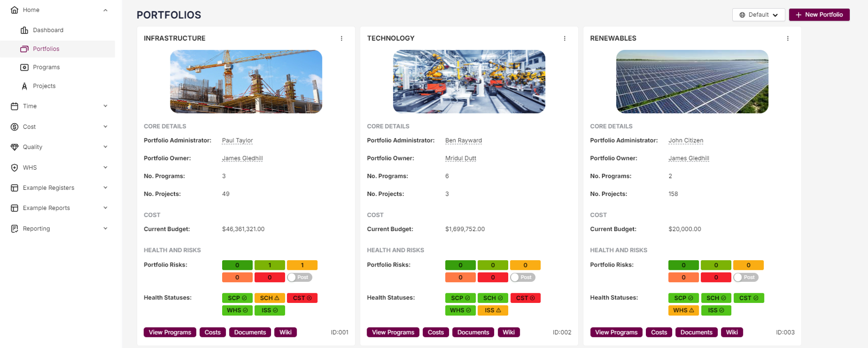The image size is (868, 348).
Task: Expand the Example Reports chevron
Action: (x=106, y=208)
